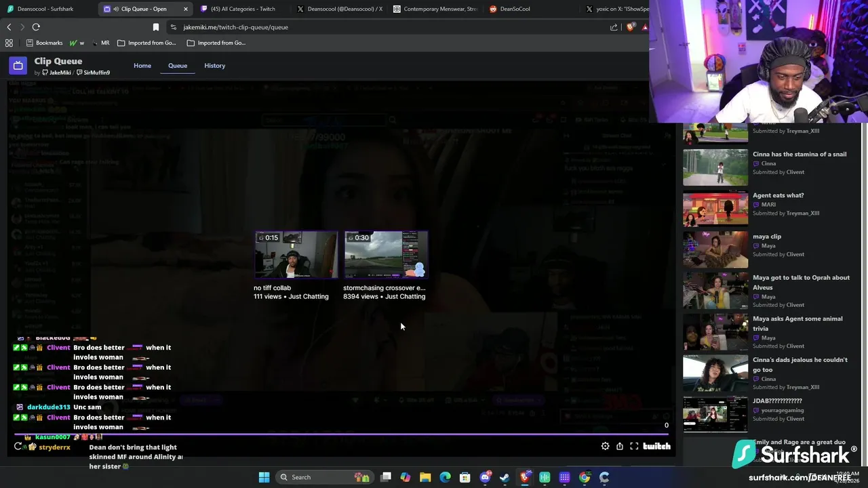Open the Windows Start menu

coord(264,477)
